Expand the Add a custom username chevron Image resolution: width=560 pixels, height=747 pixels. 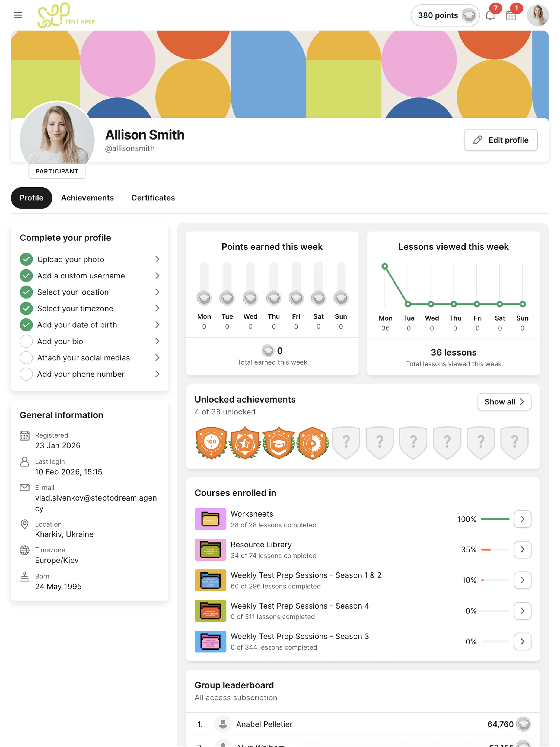tap(157, 276)
